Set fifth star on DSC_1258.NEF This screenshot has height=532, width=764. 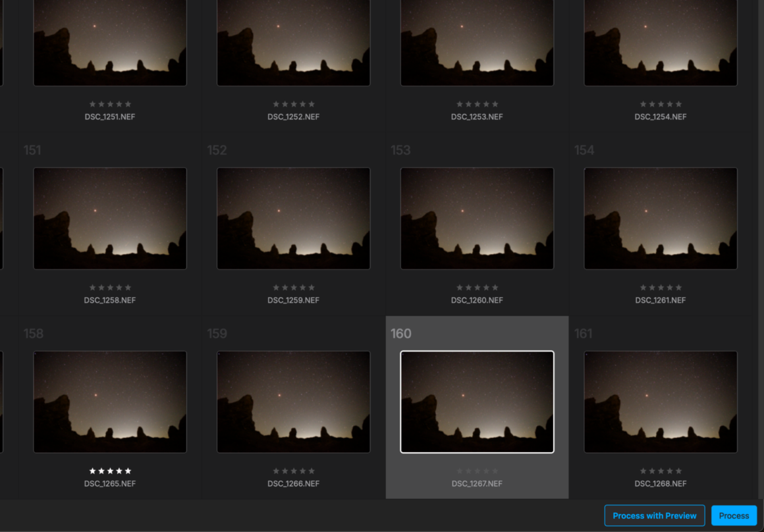128,288
